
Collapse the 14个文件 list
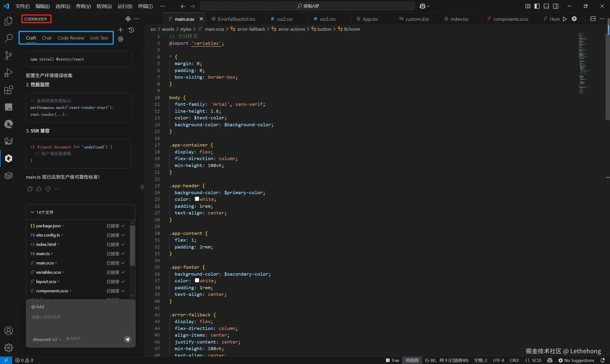tap(32, 212)
